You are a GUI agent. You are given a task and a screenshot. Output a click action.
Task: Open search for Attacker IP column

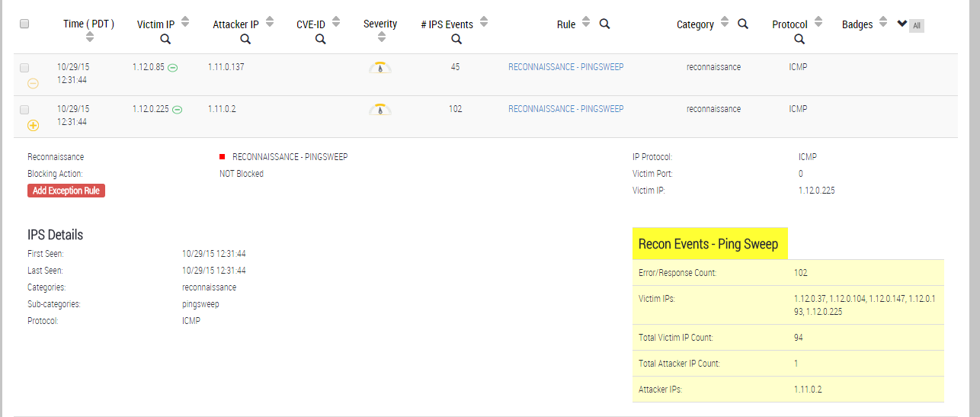point(245,40)
